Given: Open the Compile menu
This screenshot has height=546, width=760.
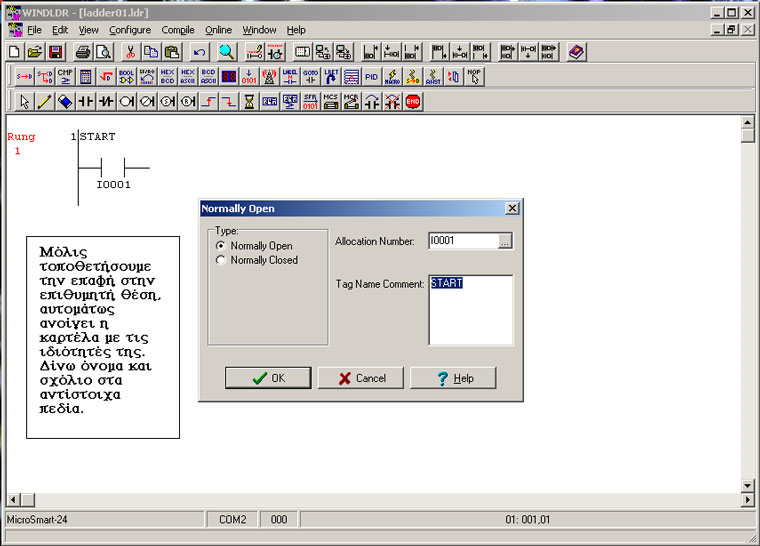Looking at the screenshot, I should tap(178, 30).
